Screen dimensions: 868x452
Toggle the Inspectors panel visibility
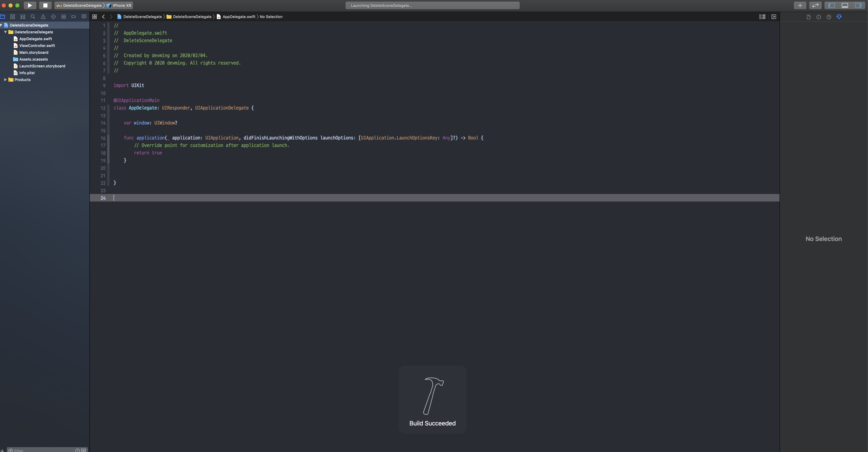tap(858, 5)
